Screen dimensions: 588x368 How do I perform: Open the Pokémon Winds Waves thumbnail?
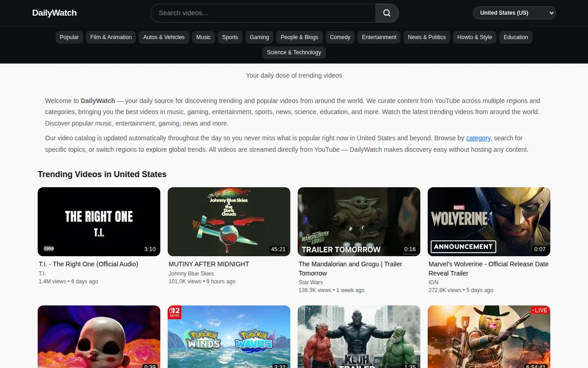pyautogui.click(x=229, y=337)
